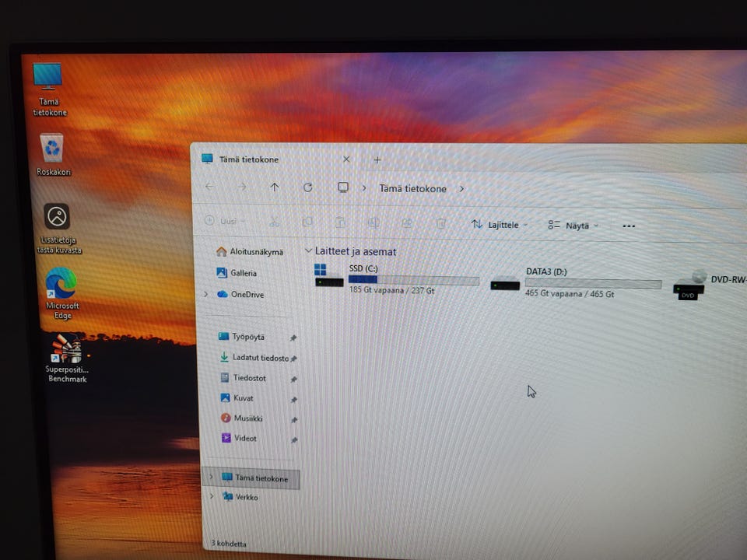Refresh the Explorer view

click(x=308, y=187)
